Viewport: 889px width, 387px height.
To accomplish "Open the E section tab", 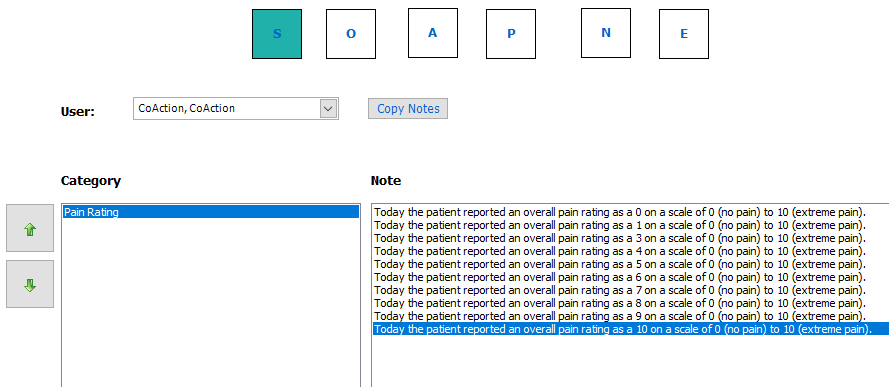I will click(x=684, y=34).
